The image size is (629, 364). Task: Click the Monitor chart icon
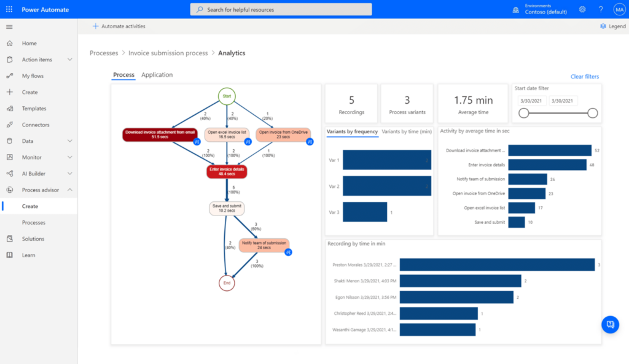[x=10, y=157]
